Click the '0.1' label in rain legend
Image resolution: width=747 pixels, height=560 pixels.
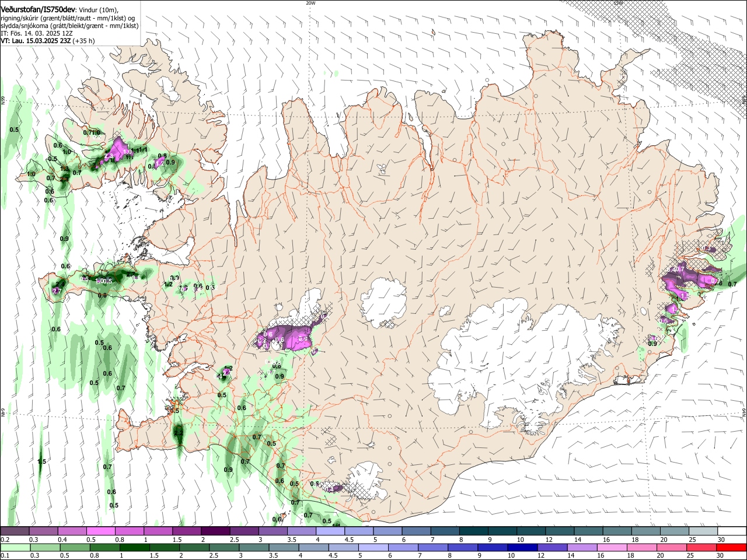pos(5,555)
